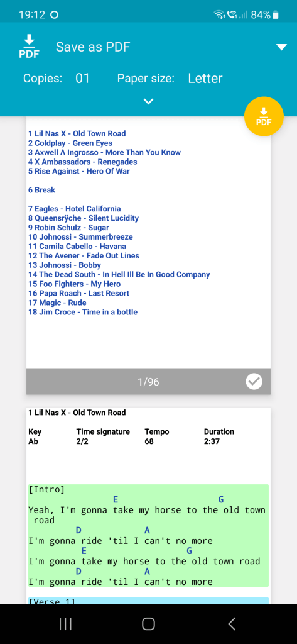This screenshot has width=297, height=644.
Task: Tap the yellow PDF save button
Action: [x=264, y=116]
